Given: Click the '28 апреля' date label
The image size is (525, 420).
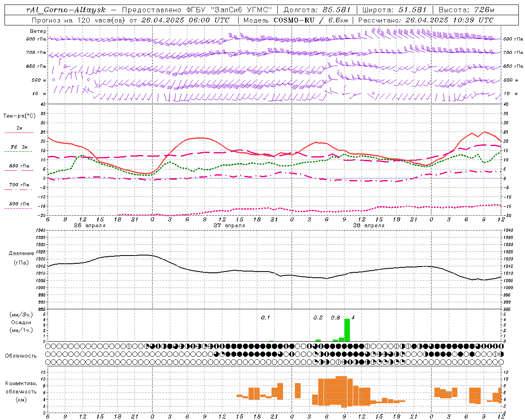Looking at the screenshot, I should (369, 226).
